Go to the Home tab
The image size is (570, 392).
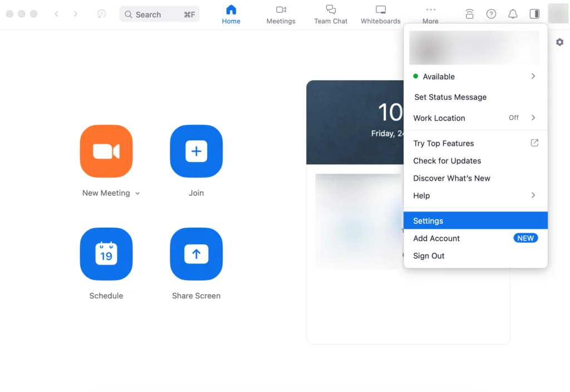[231, 14]
